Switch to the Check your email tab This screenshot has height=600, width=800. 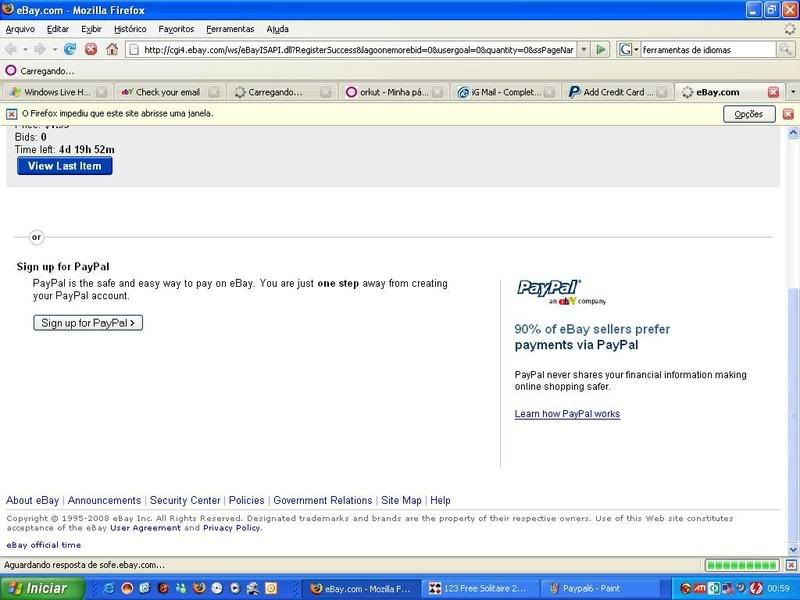(x=168, y=92)
